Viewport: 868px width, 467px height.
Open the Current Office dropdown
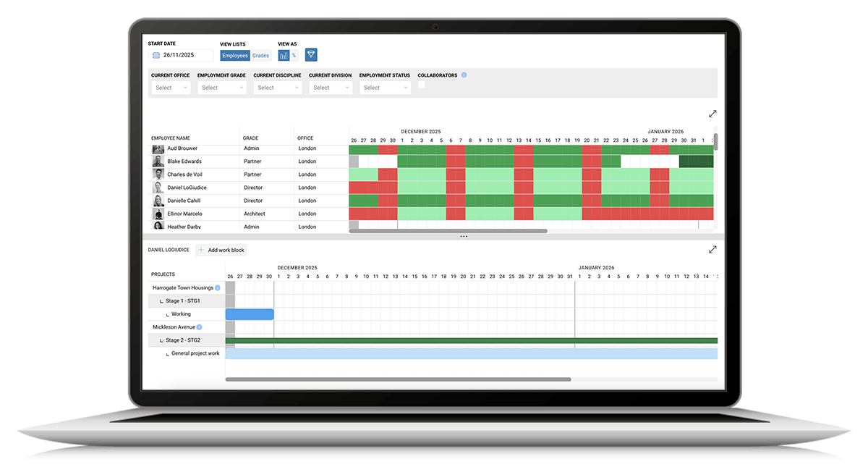171,87
